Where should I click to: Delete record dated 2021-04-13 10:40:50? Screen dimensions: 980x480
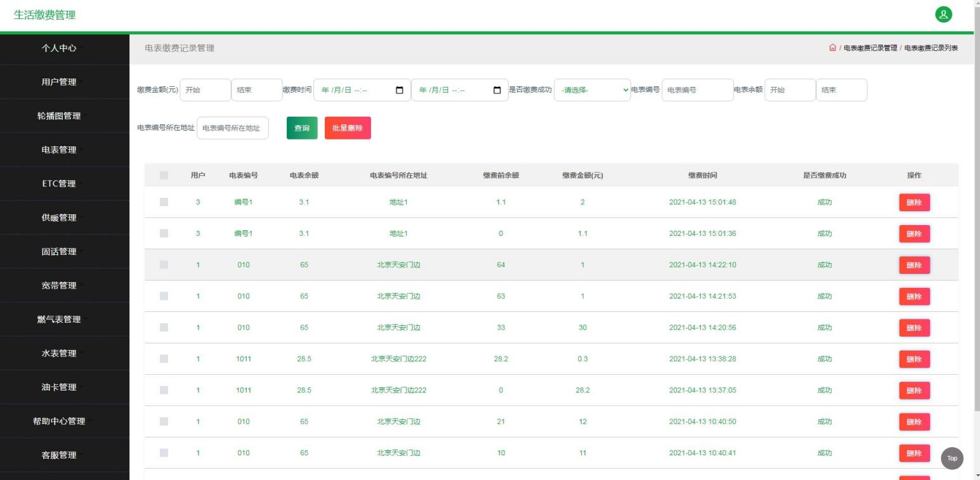click(x=914, y=422)
